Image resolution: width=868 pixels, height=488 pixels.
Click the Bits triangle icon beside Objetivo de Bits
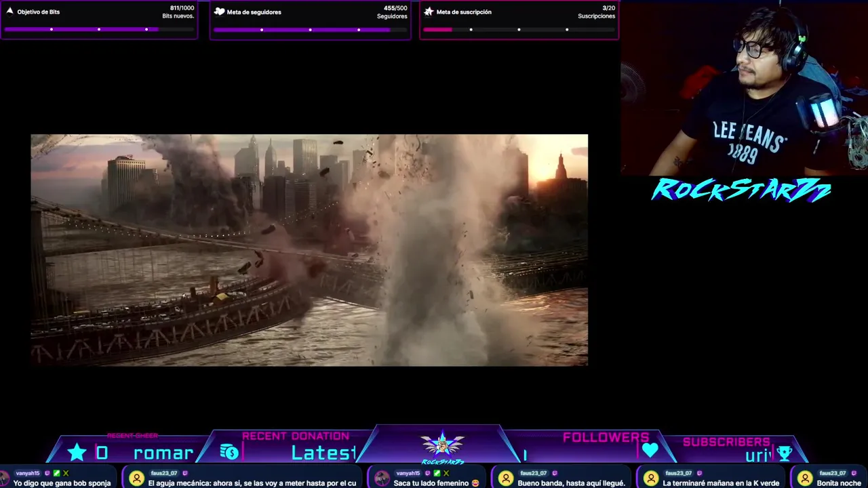pyautogui.click(x=9, y=12)
